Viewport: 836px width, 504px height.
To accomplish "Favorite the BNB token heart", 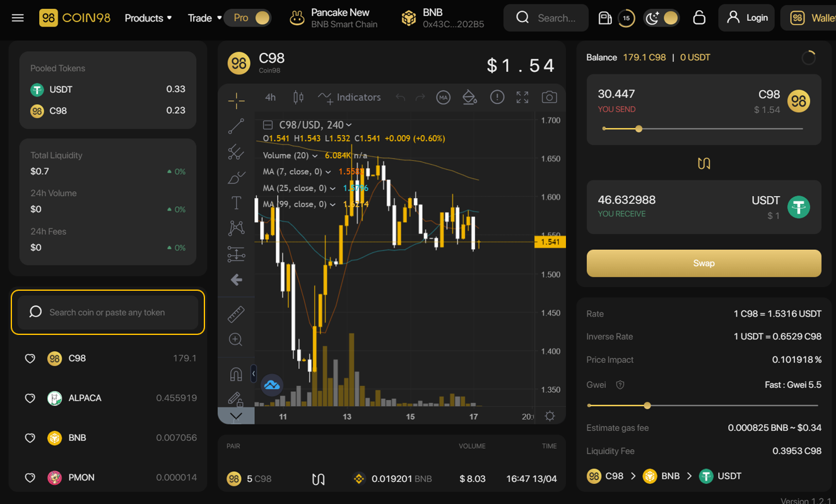I will [30, 438].
